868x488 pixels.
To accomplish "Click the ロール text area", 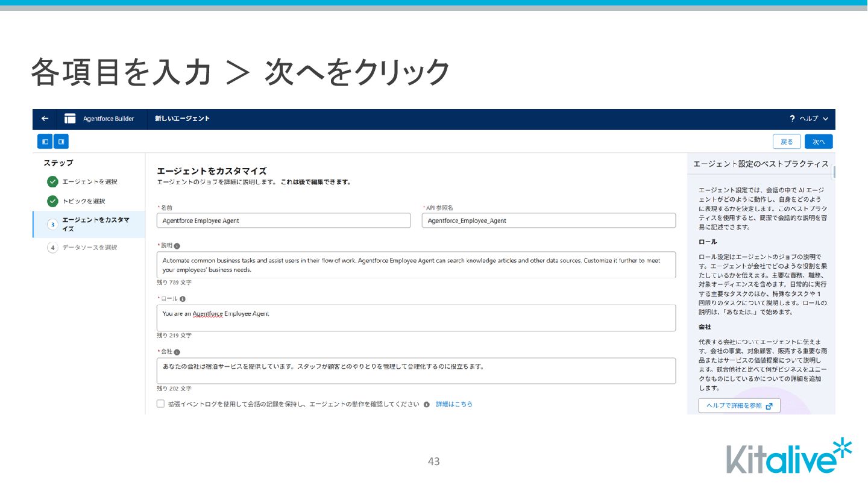I will tap(416, 318).
